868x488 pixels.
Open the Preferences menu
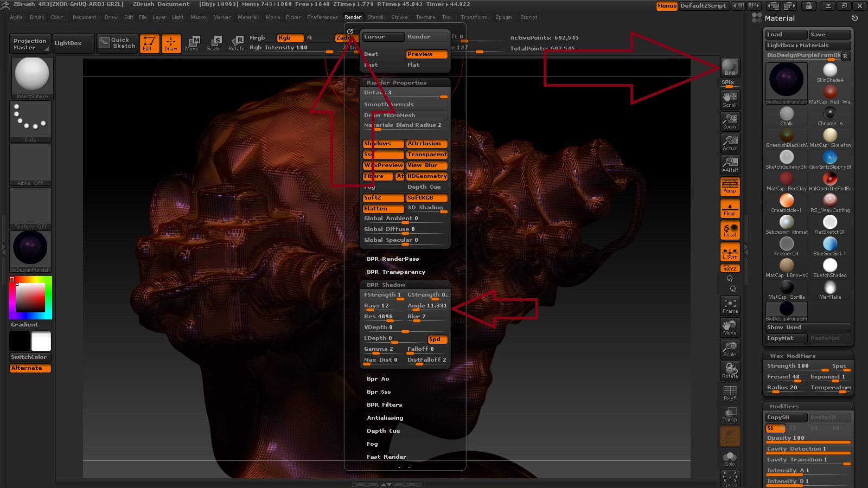pyautogui.click(x=322, y=17)
